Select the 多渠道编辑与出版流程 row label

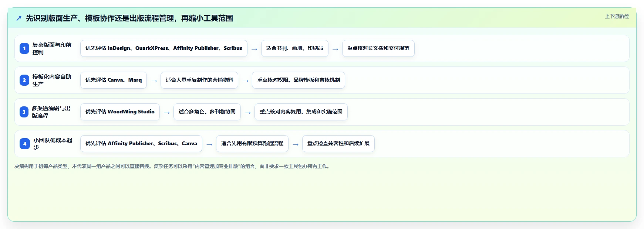(51, 112)
